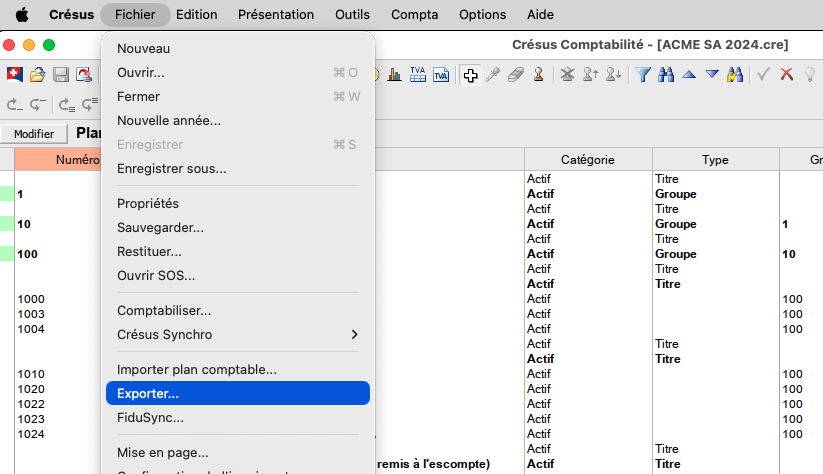This screenshot has width=823, height=474.
Task: Click the stamp with up arrow icon
Action: pyautogui.click(x=590, y=75)
